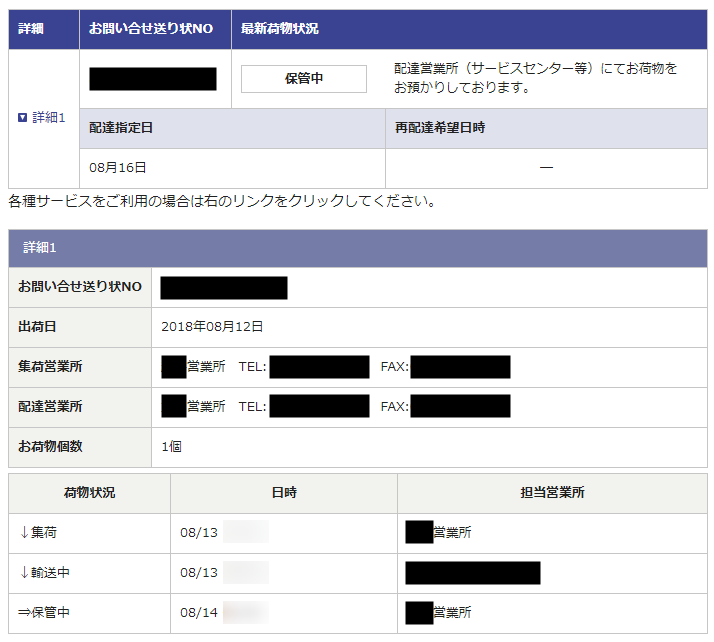This screenshot has width=714, height=642.
Task: Click the 集荷営業所 row label
Action: pos(50,367)
